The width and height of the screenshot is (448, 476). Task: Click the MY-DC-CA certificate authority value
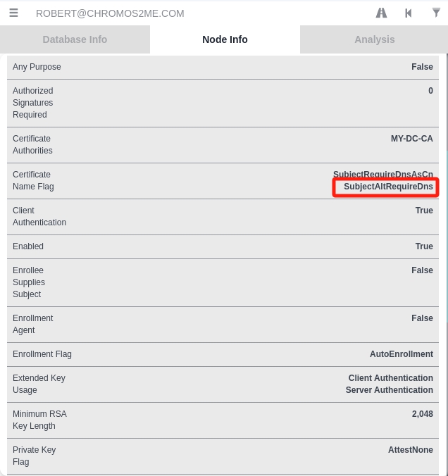click(x=411, y=139)
